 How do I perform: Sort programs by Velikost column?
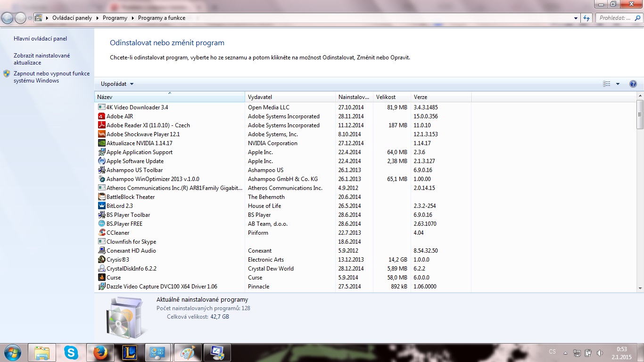[392, 97]
